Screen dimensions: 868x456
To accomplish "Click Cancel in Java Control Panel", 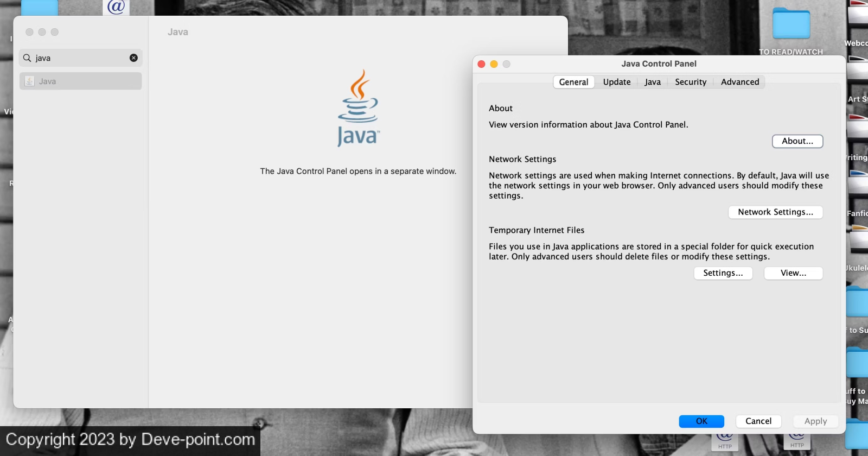I will coord(758,421).
